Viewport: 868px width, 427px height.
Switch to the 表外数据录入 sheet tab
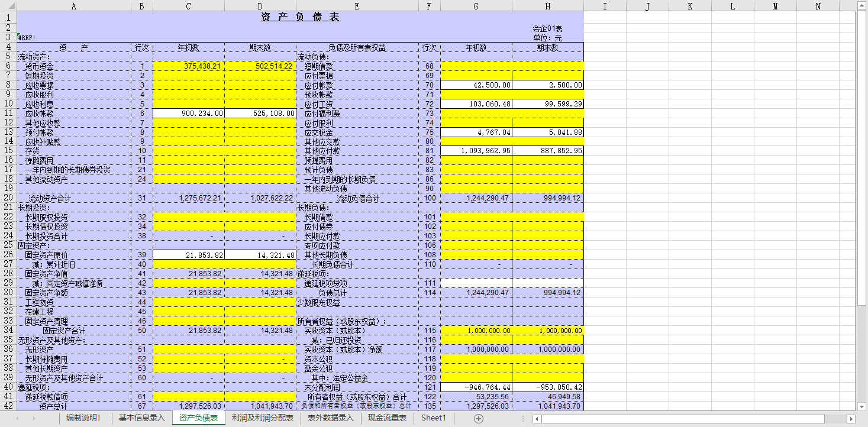tap(330, 418)
